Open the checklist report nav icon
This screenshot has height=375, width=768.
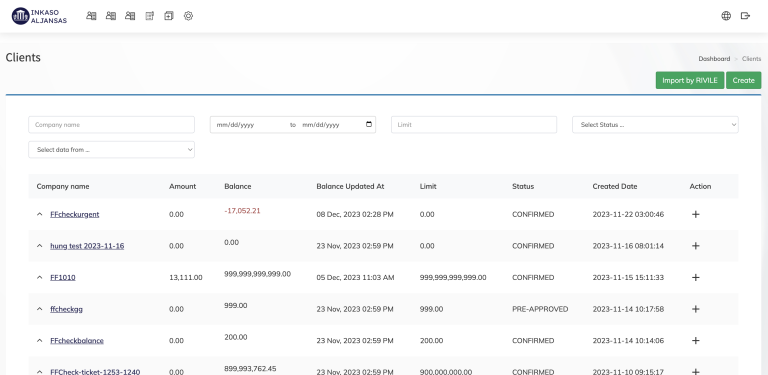click(x=149, y=16)
